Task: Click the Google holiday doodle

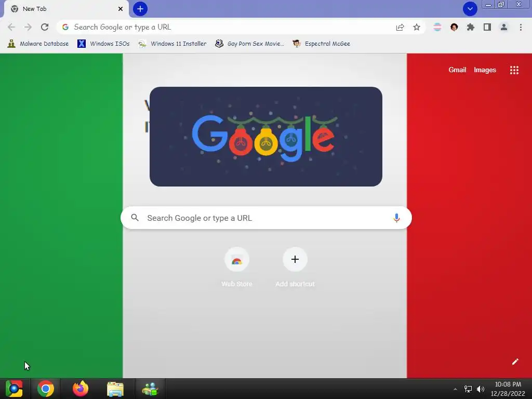Action: click(x=266, y=137)
